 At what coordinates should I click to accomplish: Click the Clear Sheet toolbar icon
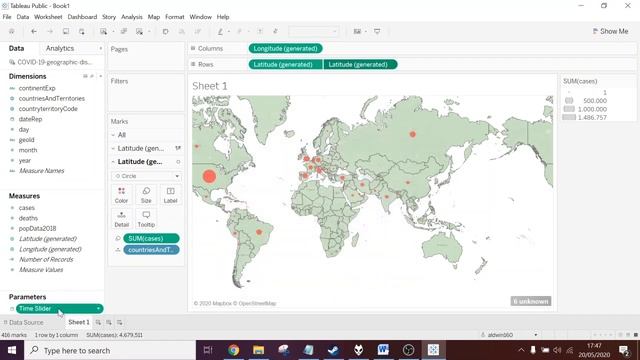coord(140,31)
